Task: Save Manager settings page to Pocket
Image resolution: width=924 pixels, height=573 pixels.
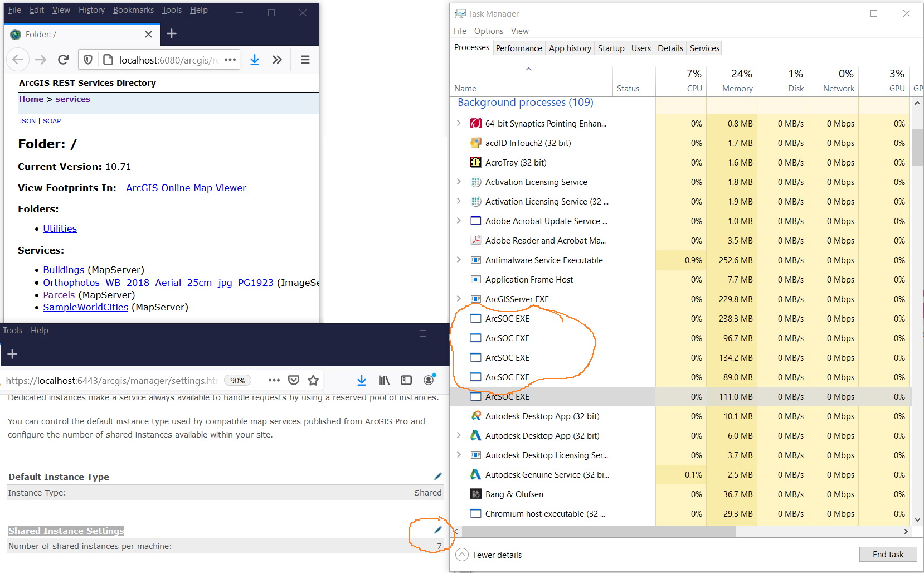Action: 294,380
